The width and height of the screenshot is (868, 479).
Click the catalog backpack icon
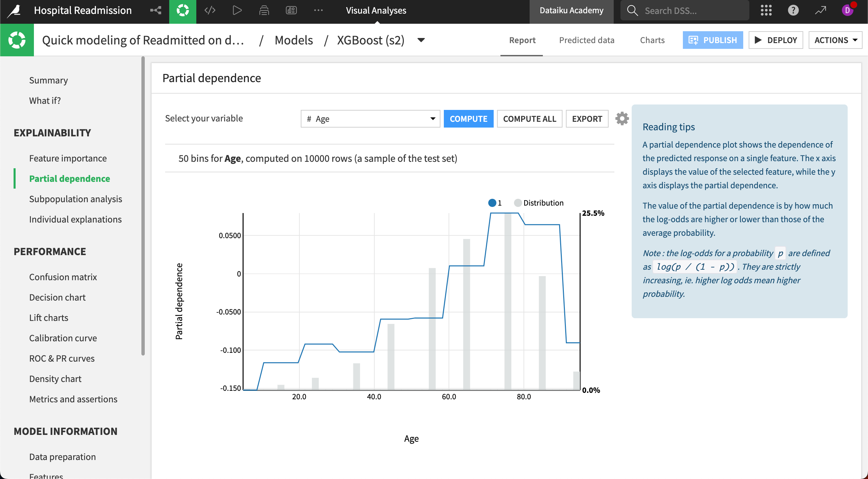[x=264, y=10]
